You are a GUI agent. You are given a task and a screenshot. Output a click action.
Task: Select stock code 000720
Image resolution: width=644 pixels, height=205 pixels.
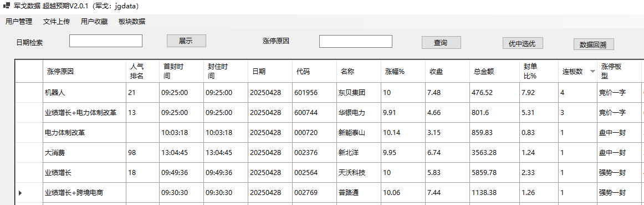[314, 133]
